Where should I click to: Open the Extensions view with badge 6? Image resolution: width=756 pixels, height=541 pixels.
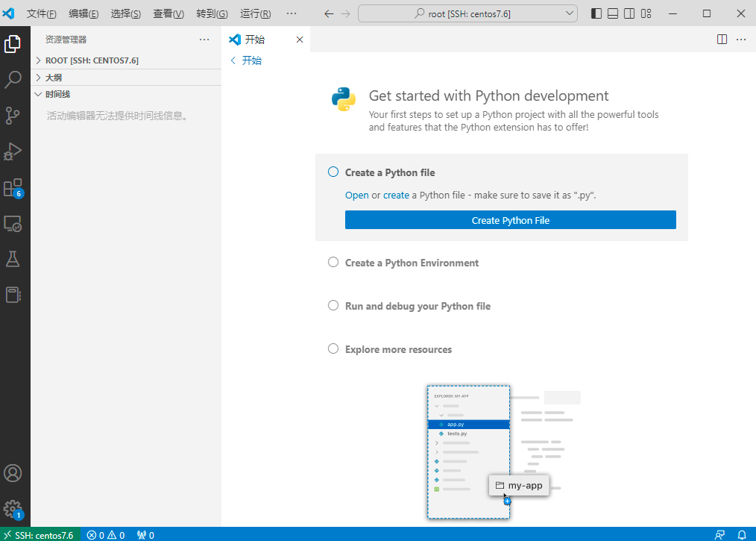coord(13,188)
